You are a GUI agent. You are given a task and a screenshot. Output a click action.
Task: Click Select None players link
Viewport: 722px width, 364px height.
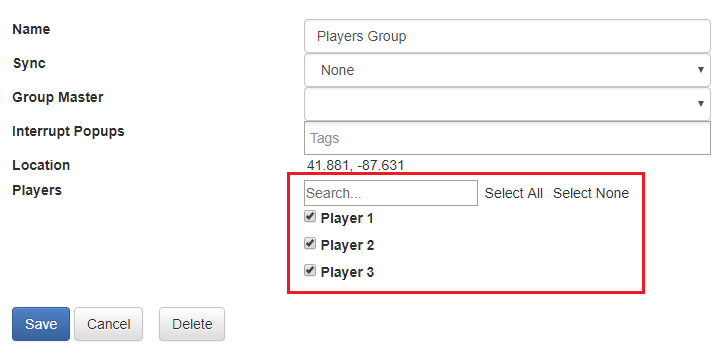[x=591, y=193]
